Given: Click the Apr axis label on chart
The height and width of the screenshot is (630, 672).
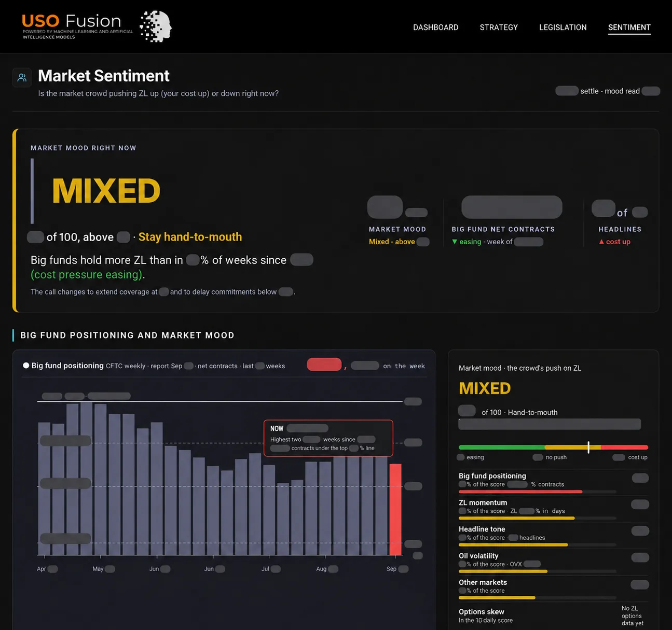Looking at the screenshot, I should [42, 569].
